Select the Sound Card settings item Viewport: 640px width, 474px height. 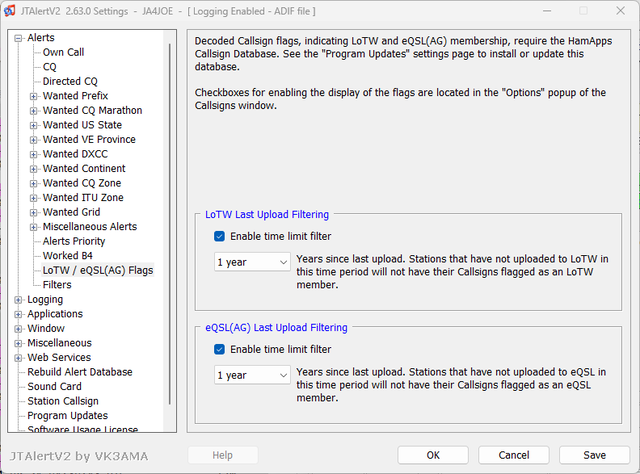coord(54,387)
